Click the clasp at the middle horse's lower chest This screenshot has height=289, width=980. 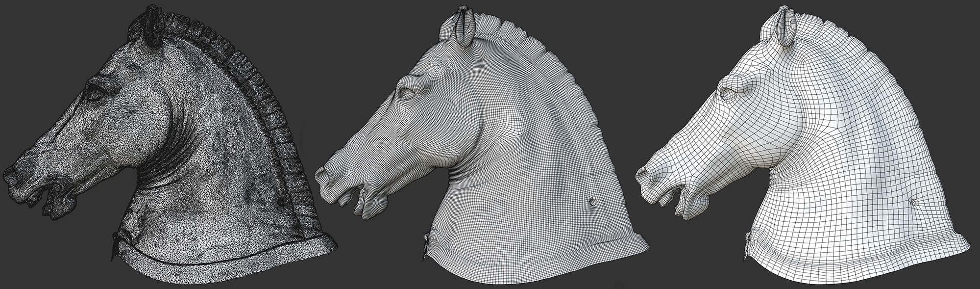tap(426, 241)
